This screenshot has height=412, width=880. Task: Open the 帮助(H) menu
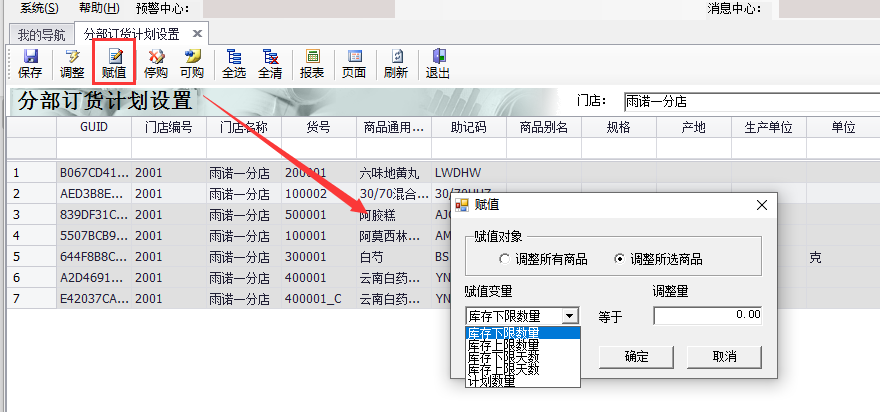100,8
